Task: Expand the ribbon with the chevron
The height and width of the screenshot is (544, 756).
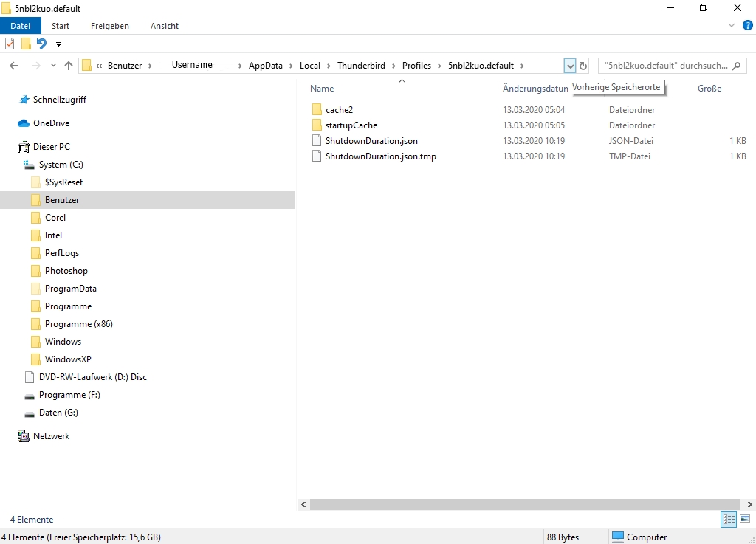Action: 732,25
